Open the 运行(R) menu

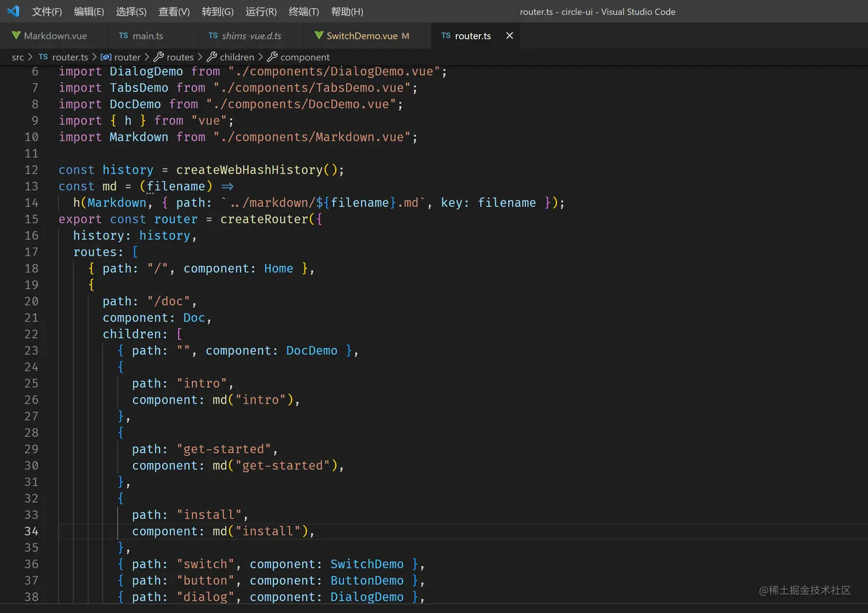[261, 11]
